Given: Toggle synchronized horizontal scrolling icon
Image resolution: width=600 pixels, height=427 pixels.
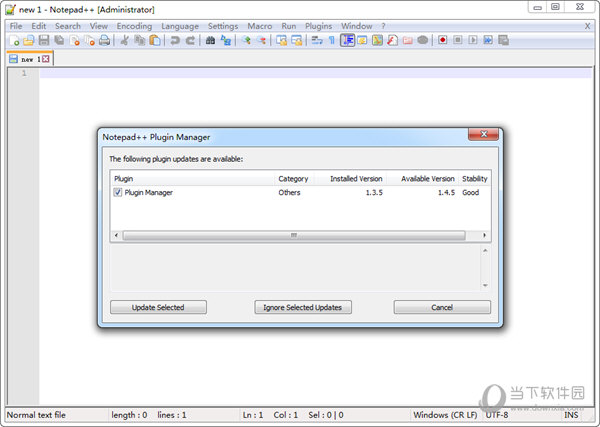Looking at the screenshot, I should coord(297,40).
